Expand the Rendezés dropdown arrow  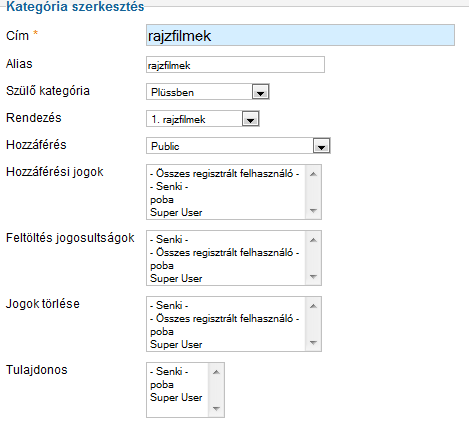coord(251,119)
